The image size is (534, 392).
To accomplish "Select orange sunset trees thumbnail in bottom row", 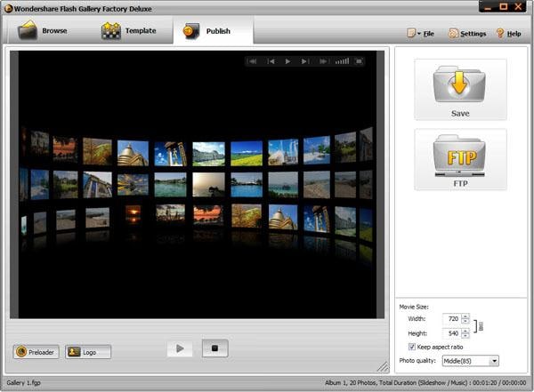I will point(208,214).
